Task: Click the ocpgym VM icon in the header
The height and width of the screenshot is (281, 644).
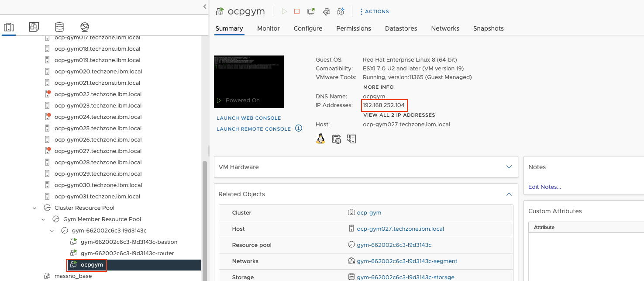Action: pyautogui.click(x=220, y=11)
